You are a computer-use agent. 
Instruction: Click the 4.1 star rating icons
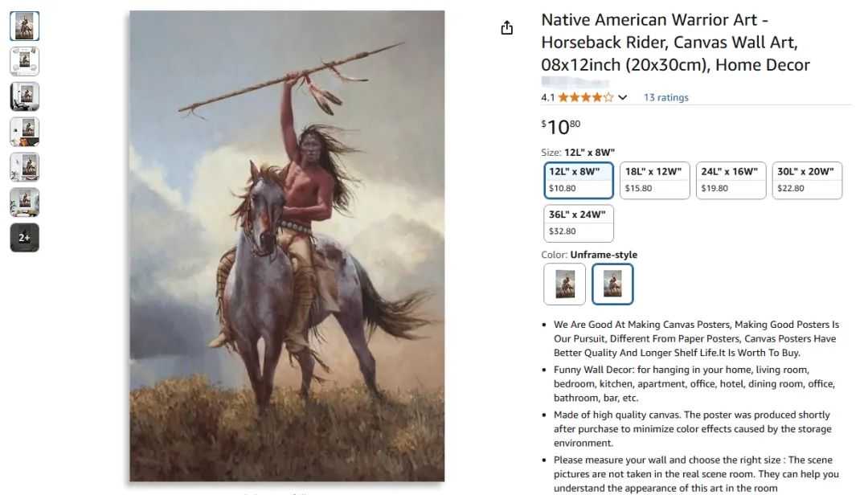[586, 97]
